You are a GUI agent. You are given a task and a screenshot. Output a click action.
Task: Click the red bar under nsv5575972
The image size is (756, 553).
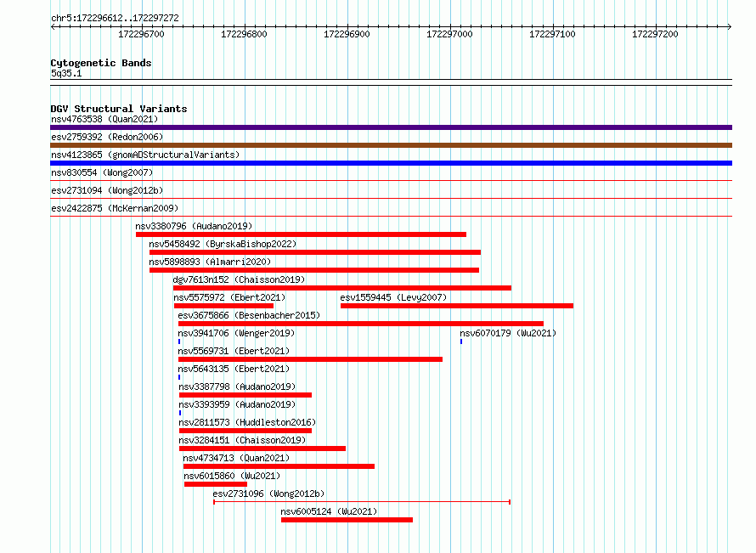(223, 306)
